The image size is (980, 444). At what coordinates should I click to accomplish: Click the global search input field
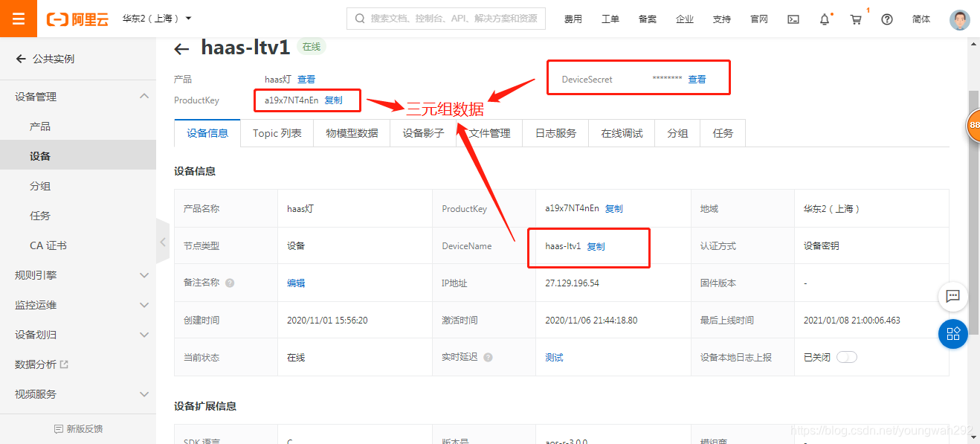coord(446,19)
